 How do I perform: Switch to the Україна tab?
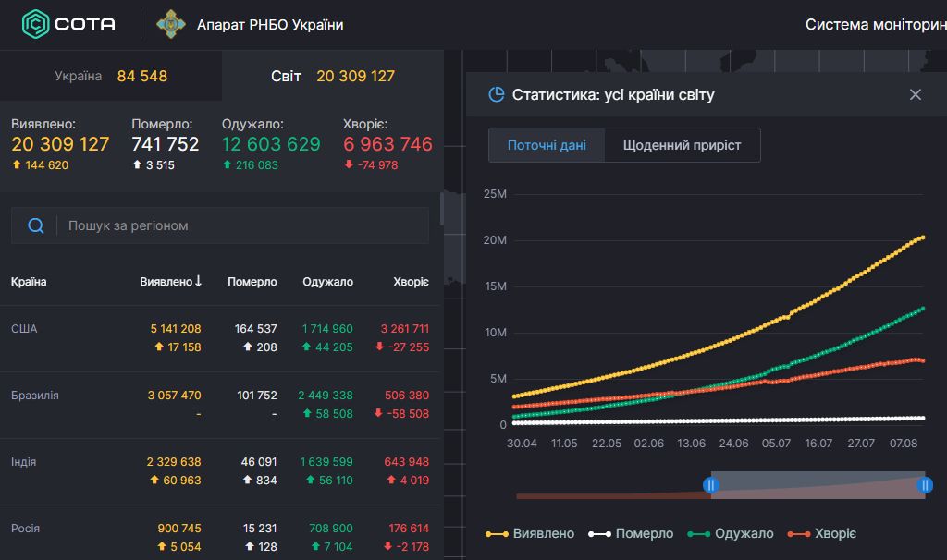111,76
